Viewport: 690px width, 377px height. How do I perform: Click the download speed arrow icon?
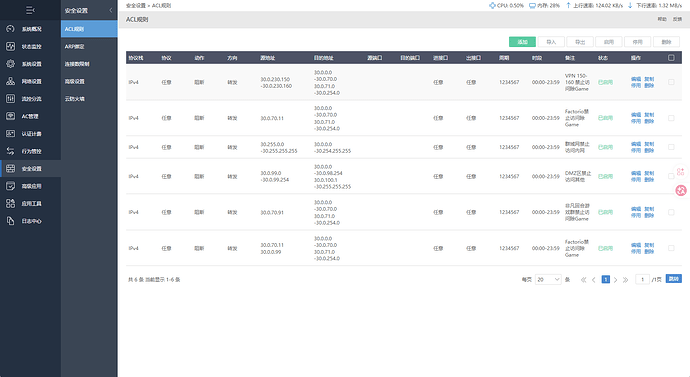pyautogui.click(x=630, y=5)
